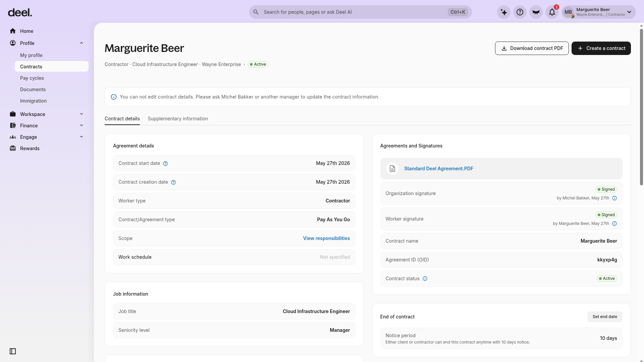Click the search magnifier icon

coord(256,12)
